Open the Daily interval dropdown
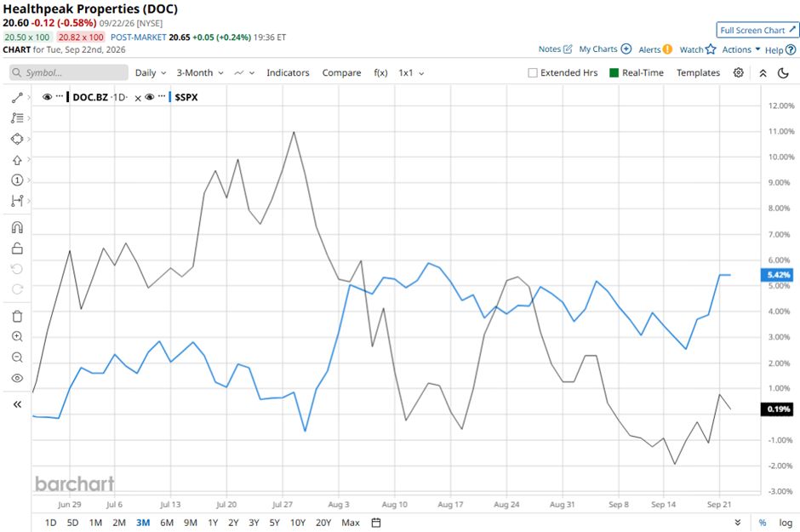800x532 pixels. (151, 73)
